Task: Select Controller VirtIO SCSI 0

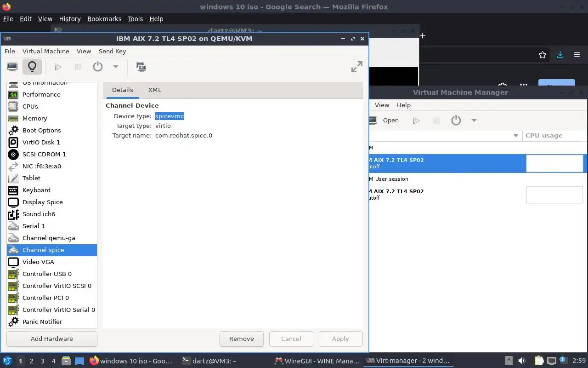Action: point(52,286)
